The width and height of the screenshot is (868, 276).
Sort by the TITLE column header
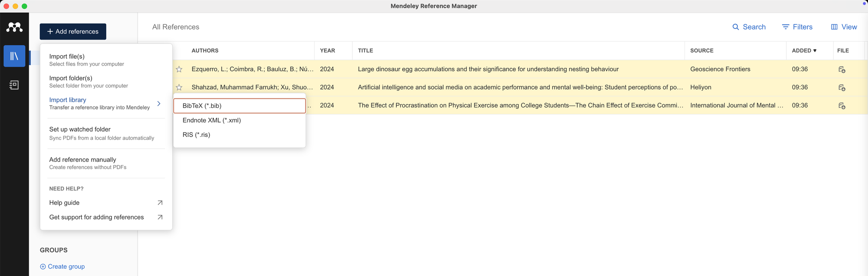(365, 50)
